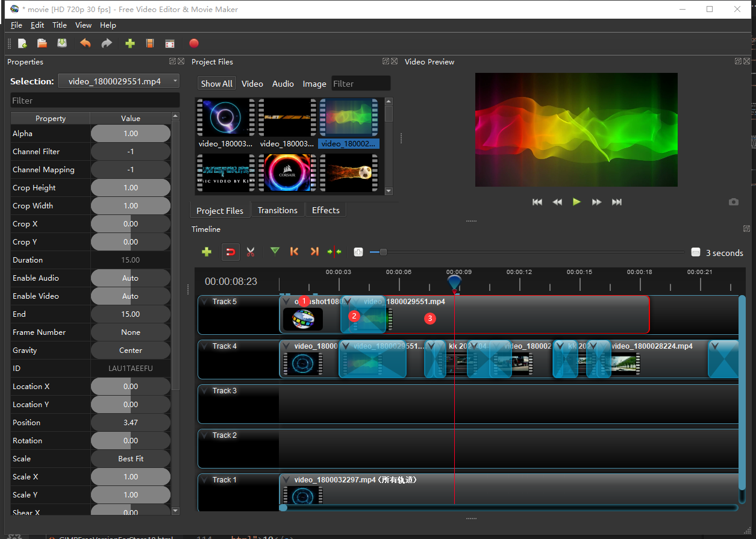Image resolution: width=756 pixels, height=539 pixels.
Task: Open the Gravity Center value dropdown
Action: coord(131,351)
